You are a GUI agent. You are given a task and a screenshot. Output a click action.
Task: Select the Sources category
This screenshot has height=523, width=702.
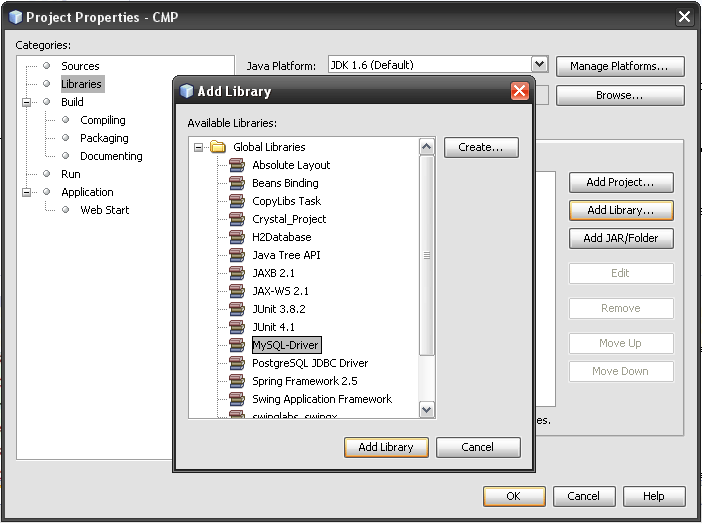point(80,66)
